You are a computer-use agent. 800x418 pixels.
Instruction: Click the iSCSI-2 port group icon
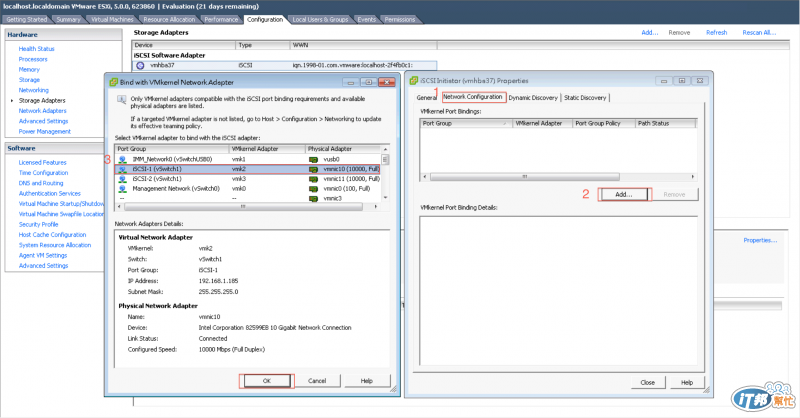(x=122, y=179)
